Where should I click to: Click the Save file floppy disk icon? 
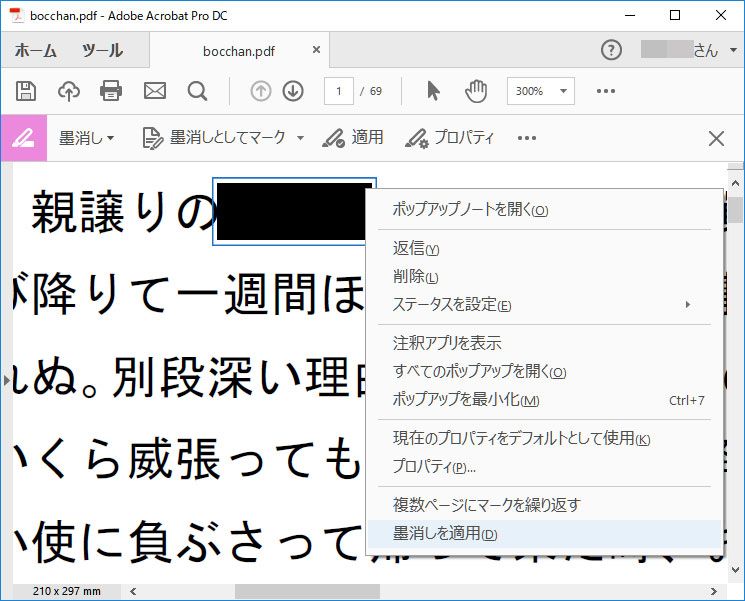click(26, 91)
